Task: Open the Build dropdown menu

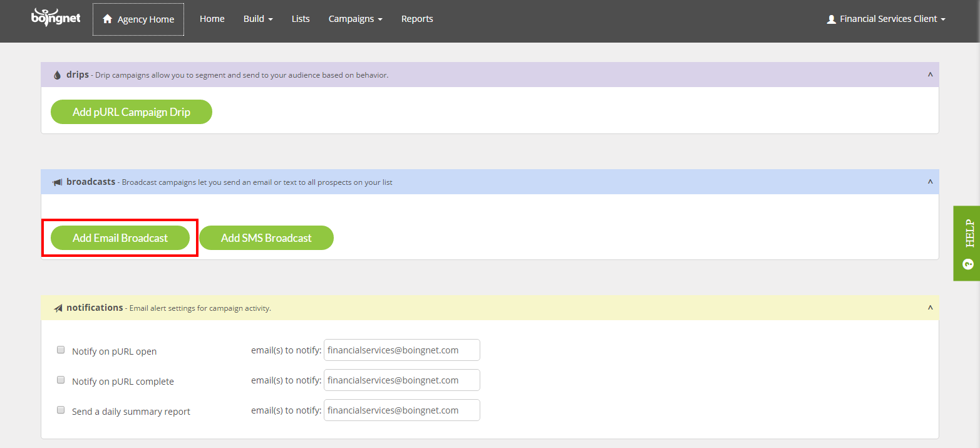Action: [258, 19]
